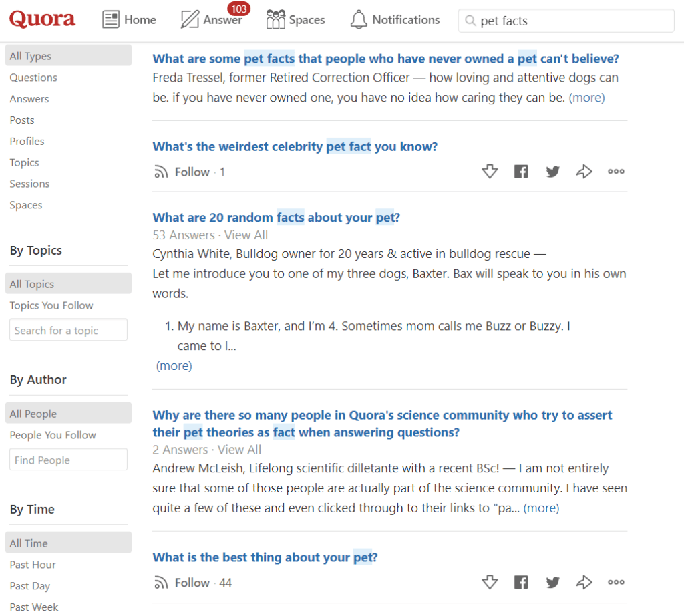Viewport: 684px width, 616px height.
Task: Expand Cynthia White's answer with (more)
Action: pos(174,366)
